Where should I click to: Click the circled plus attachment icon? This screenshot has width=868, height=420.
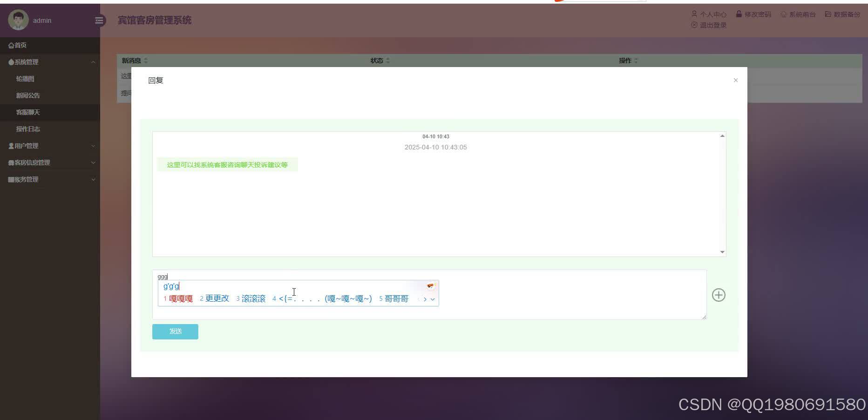pyautogui.click(x=719, y=295)
